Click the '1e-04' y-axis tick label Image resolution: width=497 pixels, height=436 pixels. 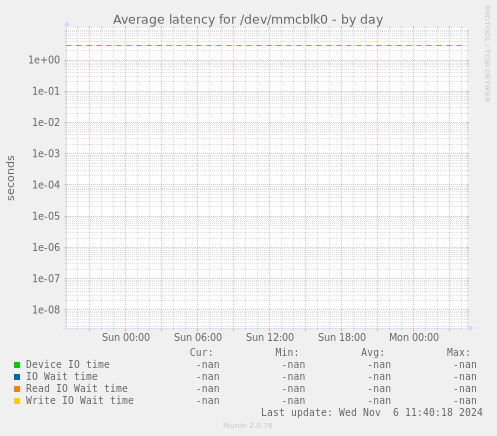click(x=46, y=185)
